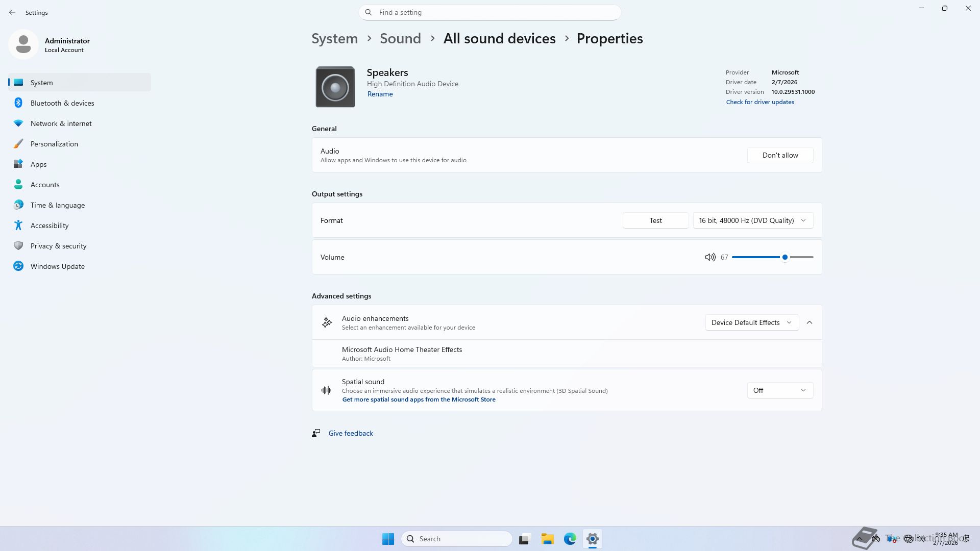Click the volume speaker mute icon
This screenshot has height=551, width=980.
pyautogui.click(x=710, y=257)
